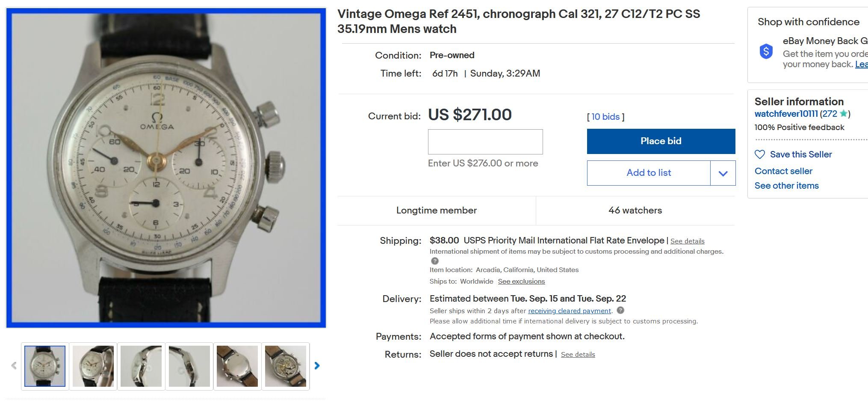Click the Save this Seller heart icon
Image resolution: width=868 pixels, height=403 pixels.
tap(760, 154)
